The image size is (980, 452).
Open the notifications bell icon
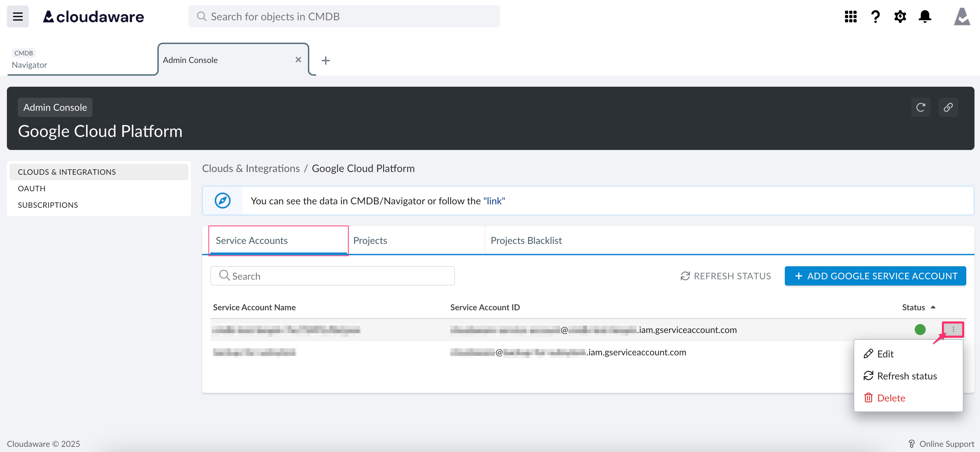click(924, 17)
